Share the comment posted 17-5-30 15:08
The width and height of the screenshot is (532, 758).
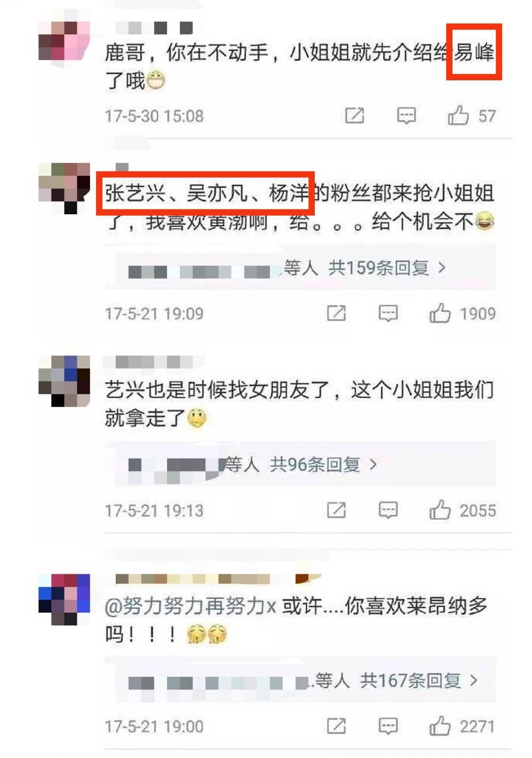click(x=355, y=116)
